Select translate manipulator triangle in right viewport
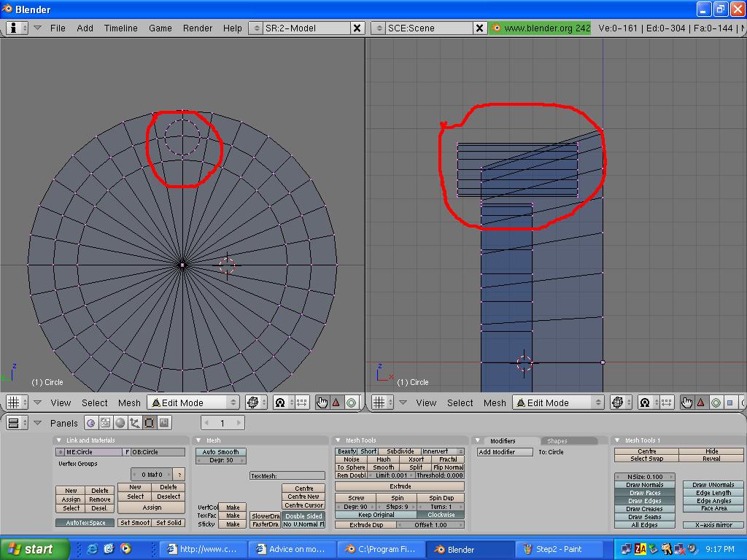Screen dimensions: 747x560 (x=701, y=402)
